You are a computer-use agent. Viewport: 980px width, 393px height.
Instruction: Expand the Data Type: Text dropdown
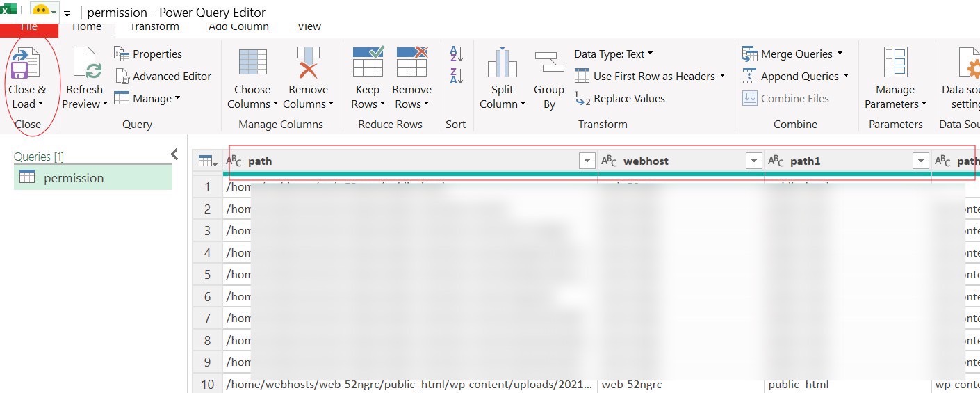[x=614, y=54]
